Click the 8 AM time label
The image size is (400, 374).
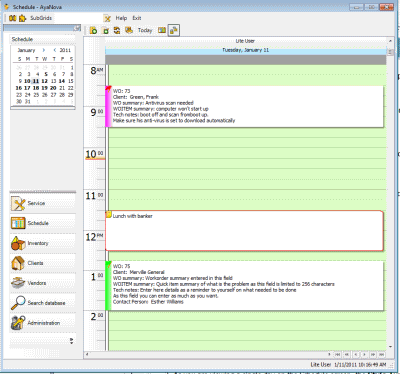point(96,70)
